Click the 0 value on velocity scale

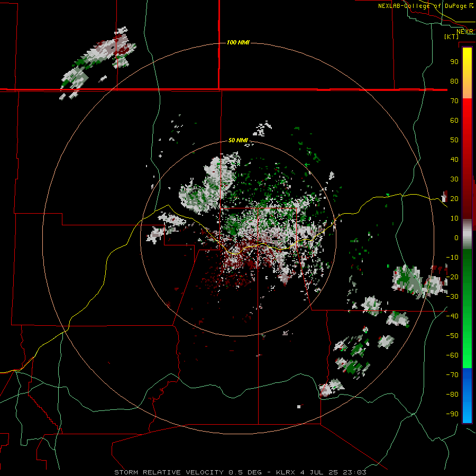point(456,238)
